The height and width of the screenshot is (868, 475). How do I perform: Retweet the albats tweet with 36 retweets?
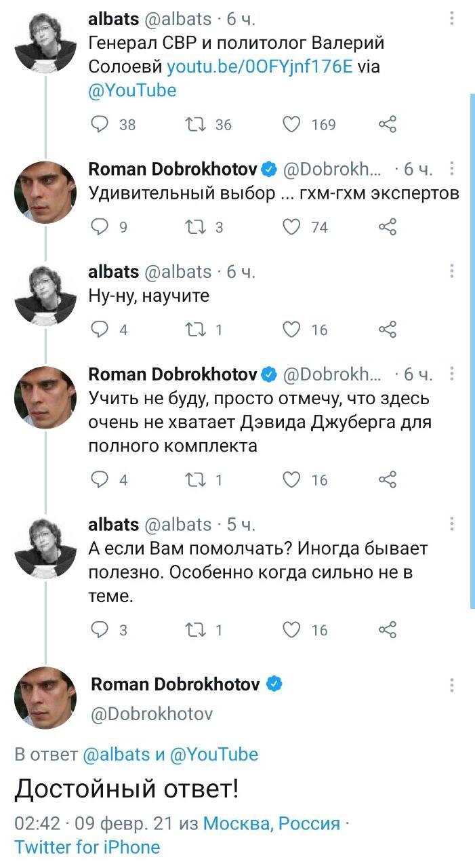pos(194,124)
